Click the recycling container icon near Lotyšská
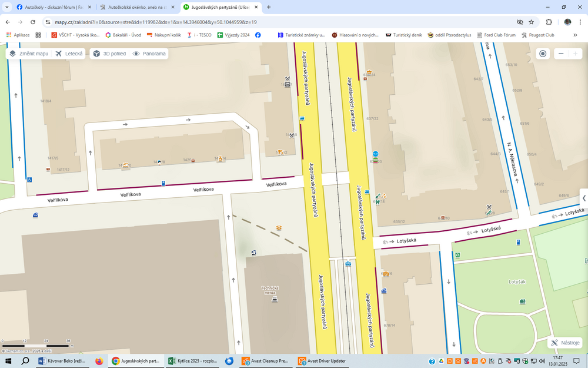 (x=457, y=255)
